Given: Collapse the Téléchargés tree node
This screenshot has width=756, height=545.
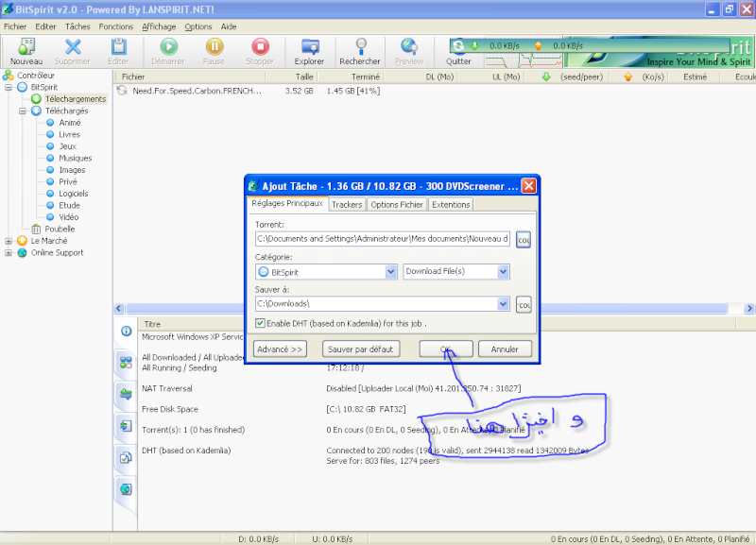Looking at the screenshot, I should coord(23,111).
